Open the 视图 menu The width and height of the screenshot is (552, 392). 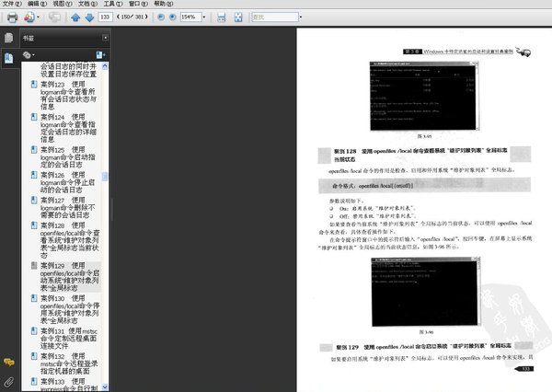pos(63,4)
